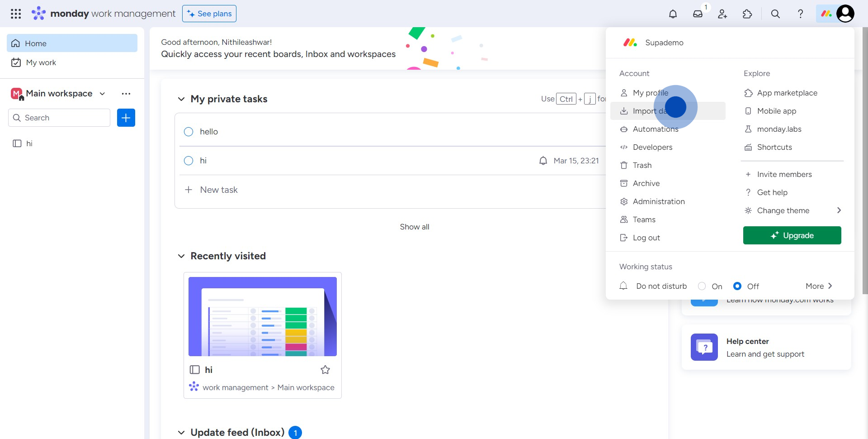Viewport: 868px width, 439px height.
Task: Click the Help center icon
Action: pos(704,347)
